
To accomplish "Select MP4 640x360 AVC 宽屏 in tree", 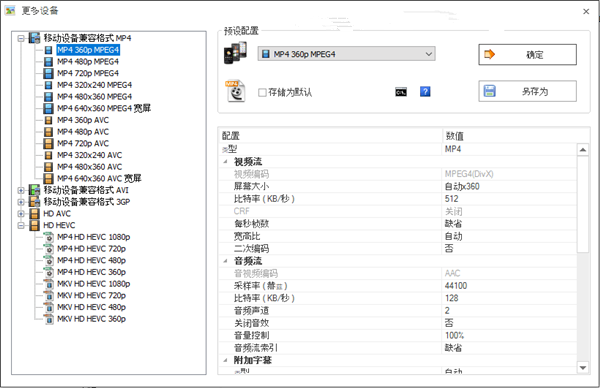I will pyautogui.click(x=99, y=179).
